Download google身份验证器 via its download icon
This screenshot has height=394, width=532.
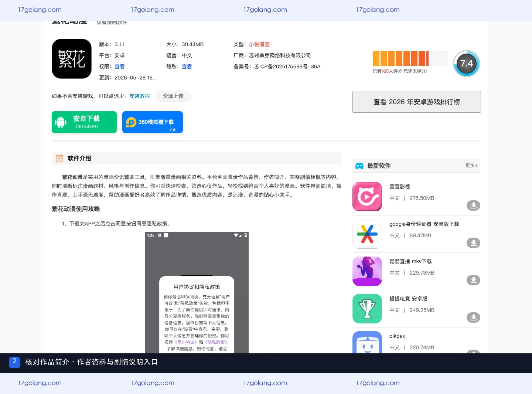(x=473, y=243)
